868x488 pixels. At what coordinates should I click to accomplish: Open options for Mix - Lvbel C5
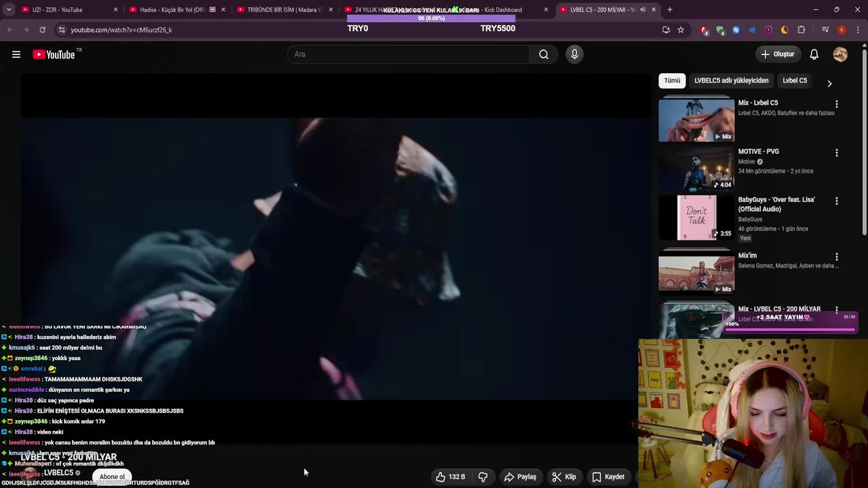pyautogui.click(x=836, y=104)
